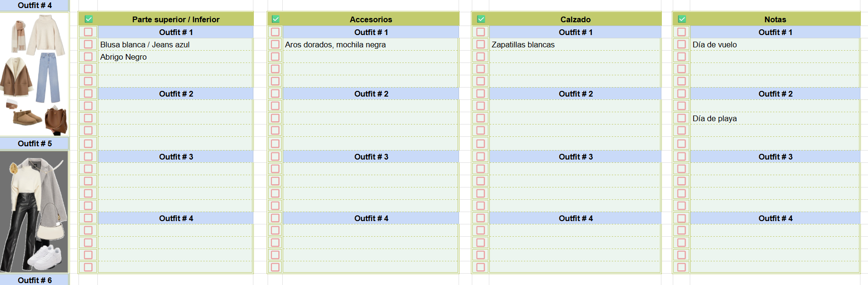The height and width of the screenshot is (285, 868).
Task: Select the Outfit # 4 collage image
Action: 35,74
